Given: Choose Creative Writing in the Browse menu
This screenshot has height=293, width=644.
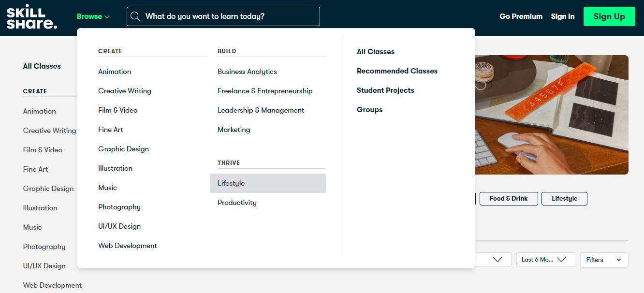Looking at the screenshot, I should coord(125,91).
